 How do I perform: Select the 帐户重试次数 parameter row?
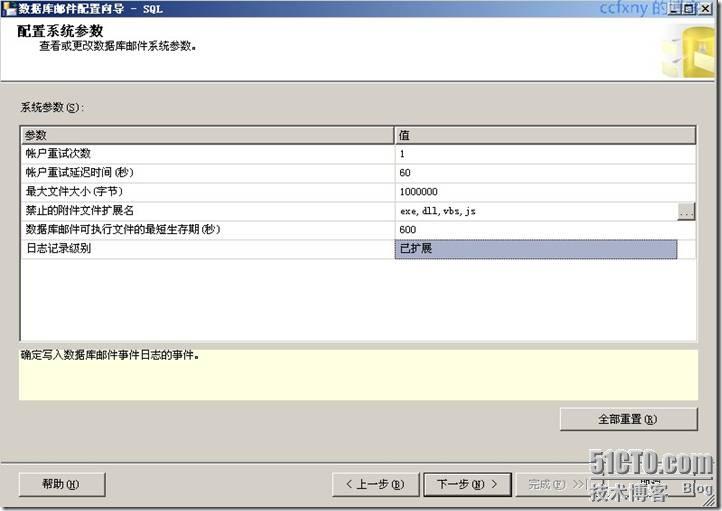pos(208,154)
